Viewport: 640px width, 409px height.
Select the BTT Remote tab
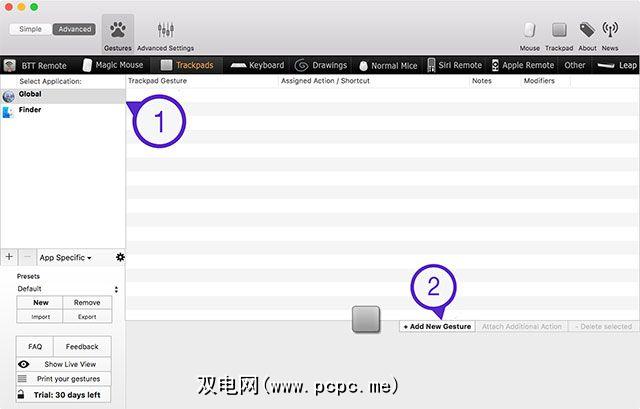[36, 65]
